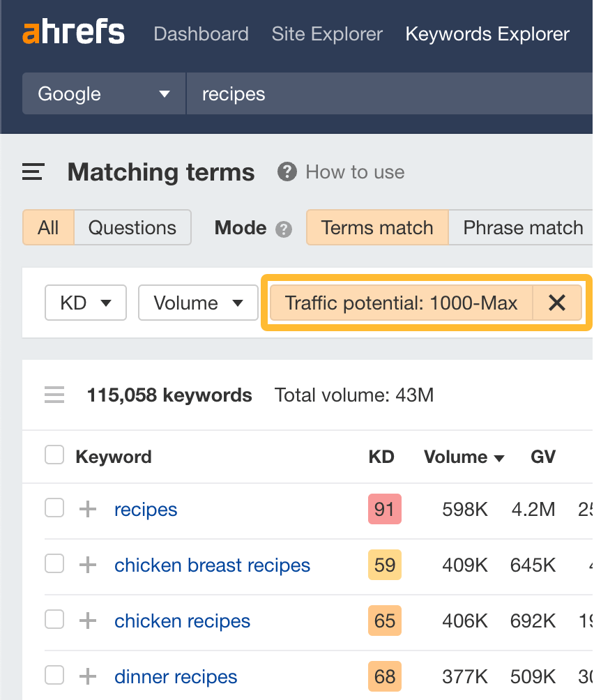This screenshot has width=594, height=700.
Task: Open the Google search engine dropdown
Action: pos(103,93)
